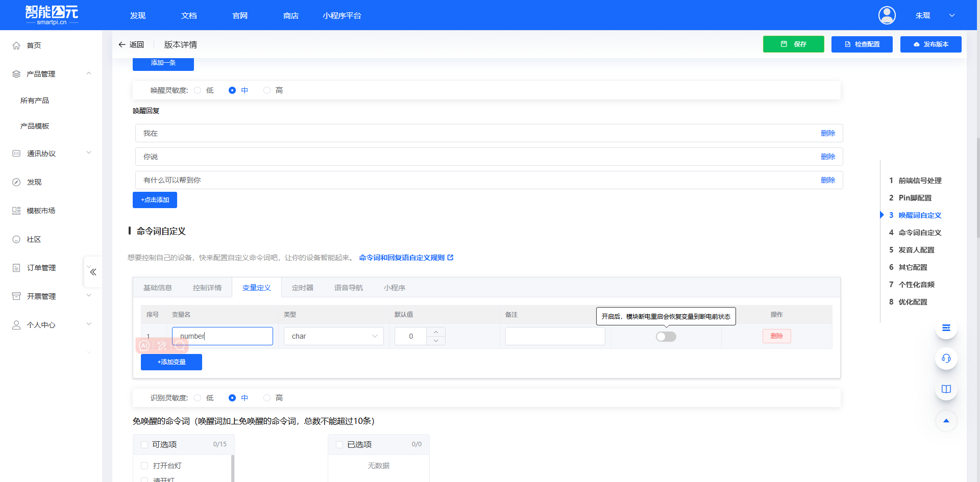Increase the default value stepper

pos(436,332)
